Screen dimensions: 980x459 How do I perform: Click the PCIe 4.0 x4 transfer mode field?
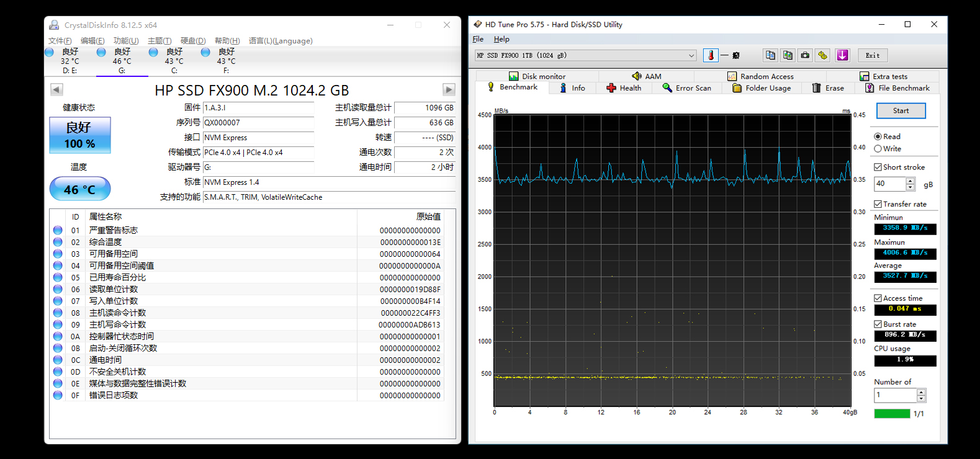point(258,153)
